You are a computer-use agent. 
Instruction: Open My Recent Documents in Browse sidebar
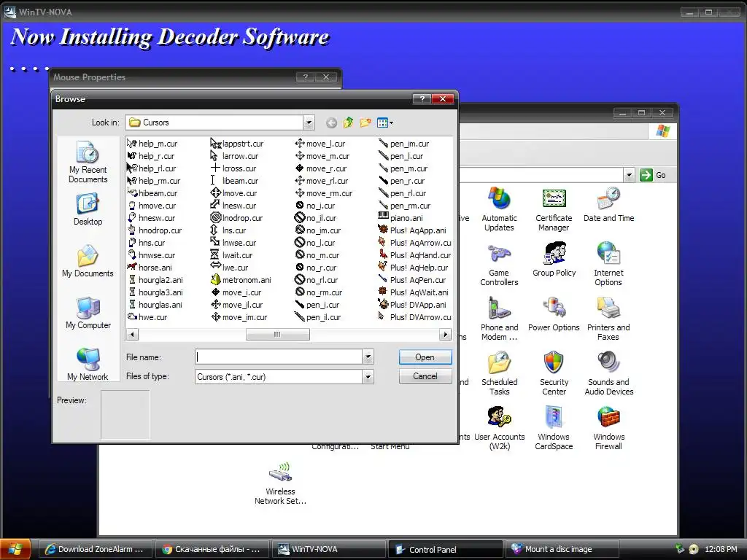point(88,162)
